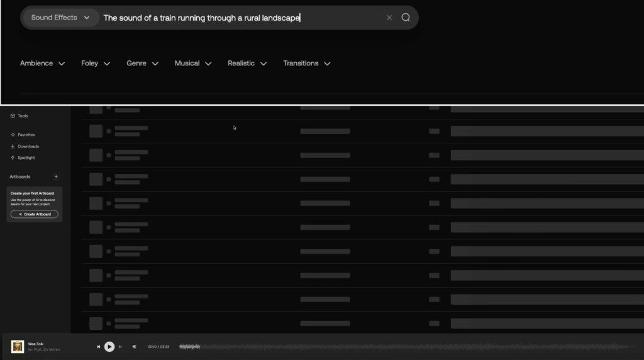
Task: Open the Genre filter menu
Action: (x=142, y=63)
